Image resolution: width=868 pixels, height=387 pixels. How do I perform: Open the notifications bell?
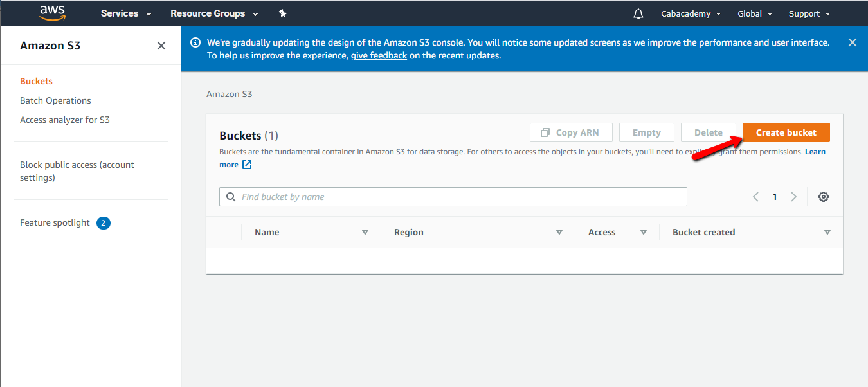[638, 14]
